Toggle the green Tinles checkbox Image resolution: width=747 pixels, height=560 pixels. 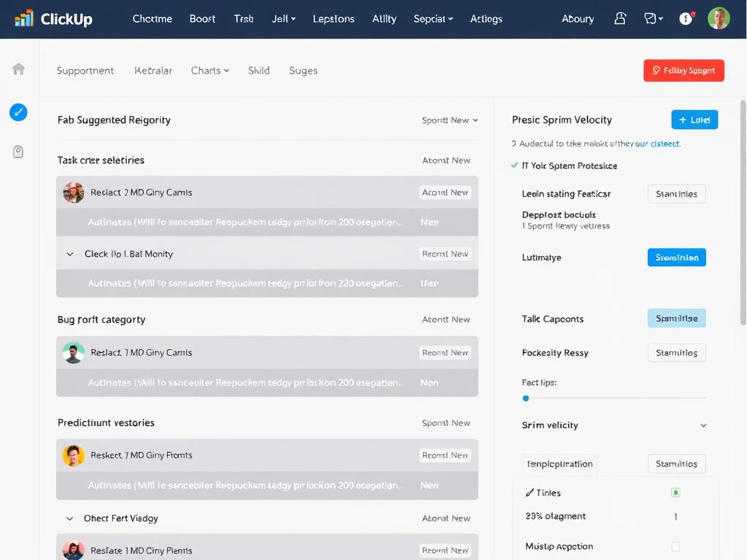coord(676,493)
